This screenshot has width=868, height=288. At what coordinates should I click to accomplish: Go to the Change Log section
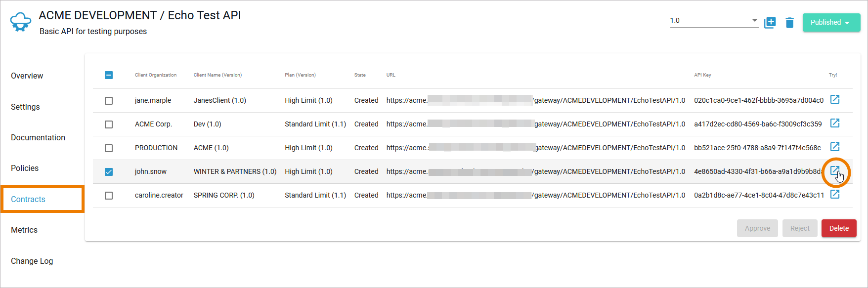[32, 261]
